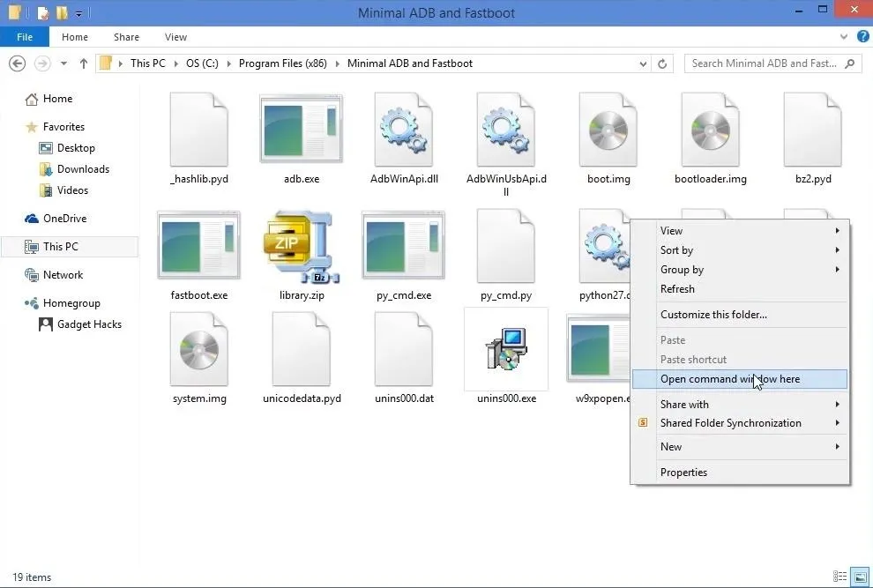
Task: Choose Customize this folder option
Action: [713, 315]
